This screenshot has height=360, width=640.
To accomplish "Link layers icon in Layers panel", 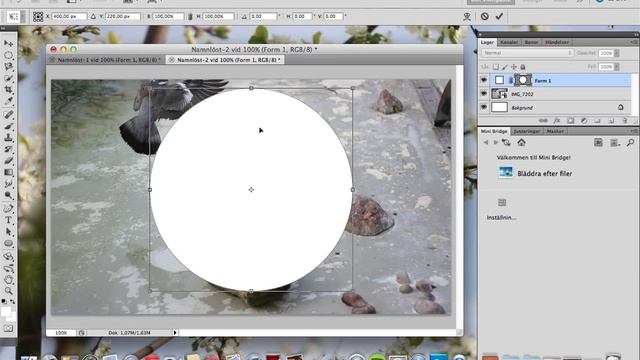I will point(543,121).
